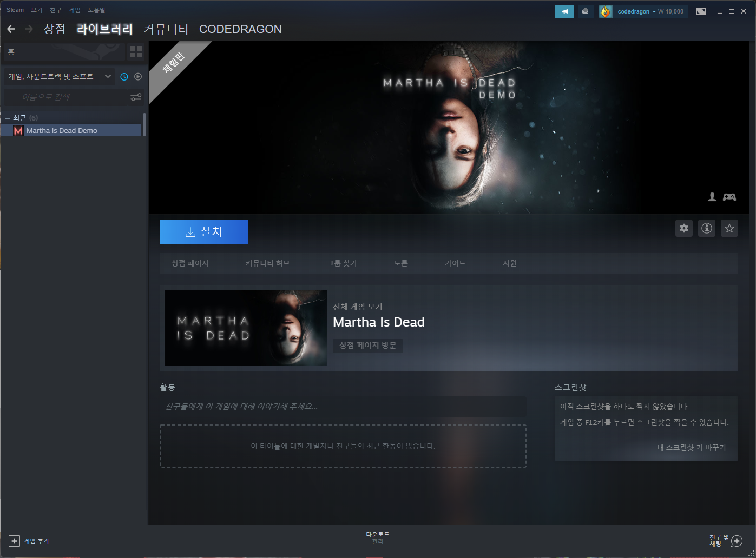Open the 가이드 link
Screen dimensions: 756x558
click(x=455, y=263)
